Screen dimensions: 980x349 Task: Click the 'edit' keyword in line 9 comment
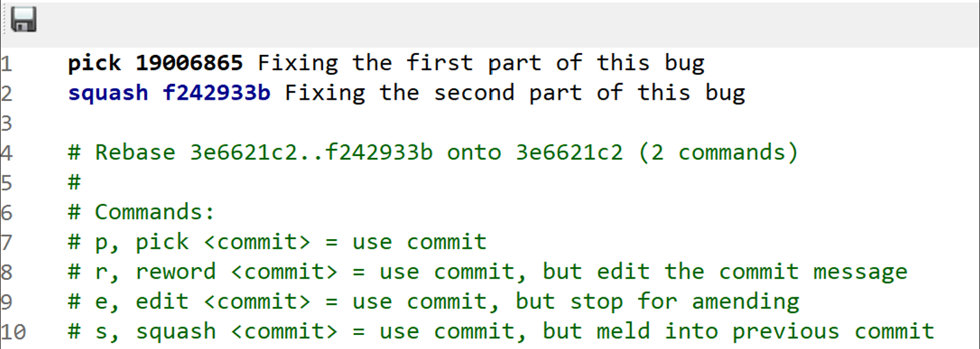[162, 302]
